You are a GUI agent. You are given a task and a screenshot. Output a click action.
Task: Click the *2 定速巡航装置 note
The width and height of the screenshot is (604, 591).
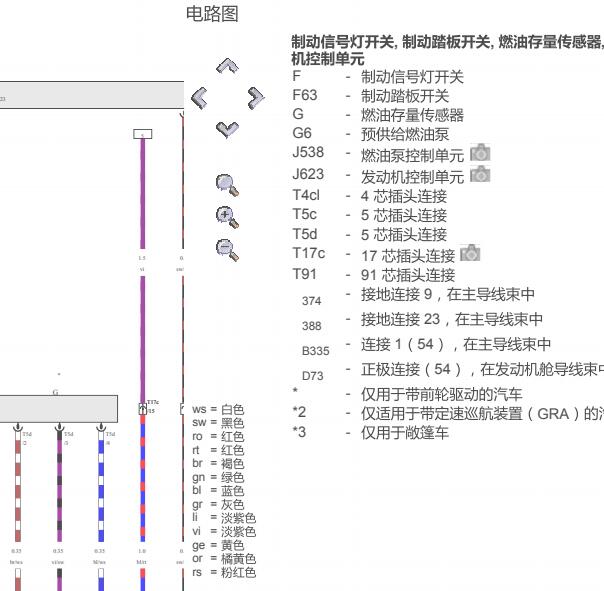tap(448, 413)
